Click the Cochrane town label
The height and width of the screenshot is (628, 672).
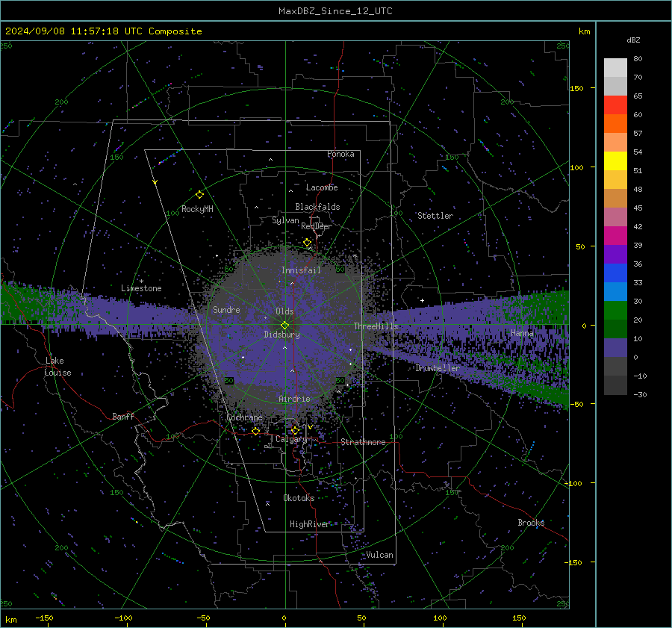point(244,417)
